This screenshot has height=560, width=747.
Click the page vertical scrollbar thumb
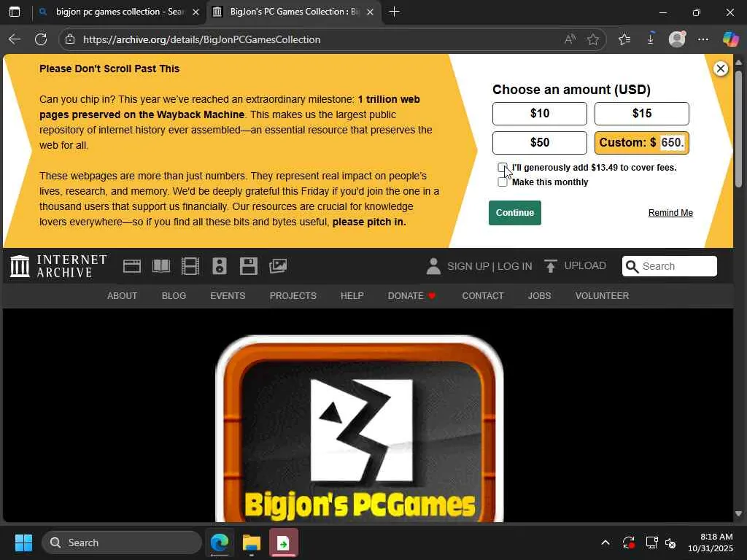(738, 128)
